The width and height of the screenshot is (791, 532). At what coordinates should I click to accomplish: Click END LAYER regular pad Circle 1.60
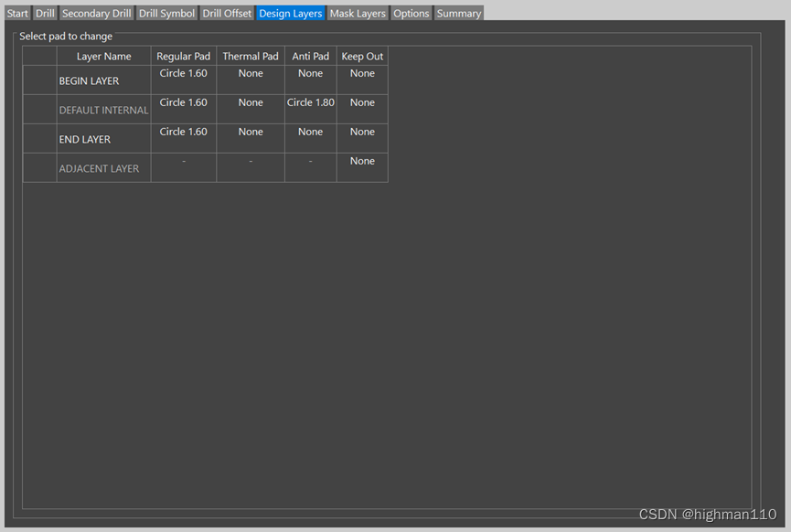(x=184, y=138)
